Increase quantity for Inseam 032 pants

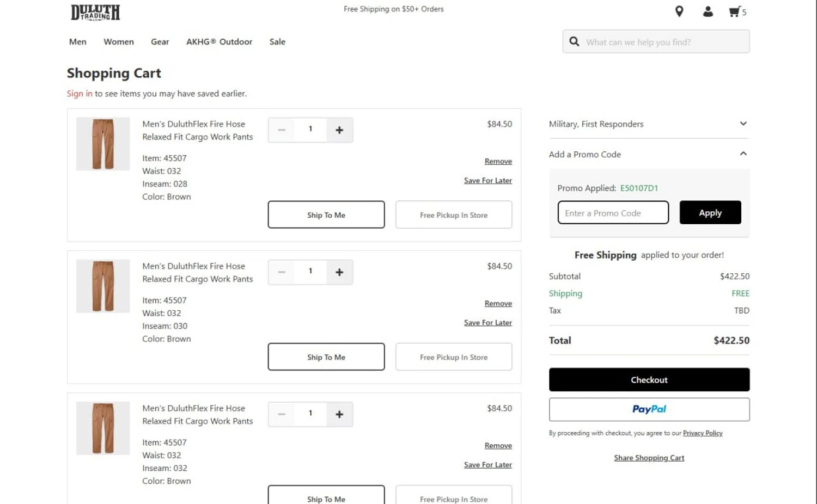point(339,414)
